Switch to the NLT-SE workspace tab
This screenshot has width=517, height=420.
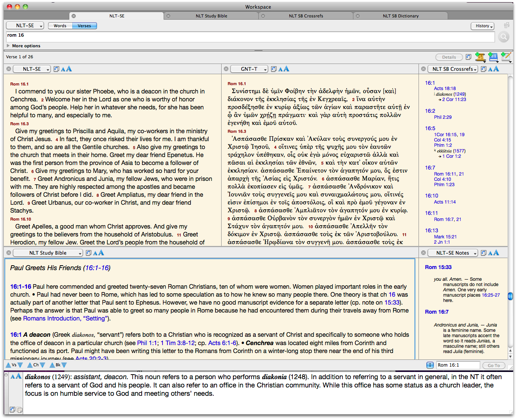point(117,16)
